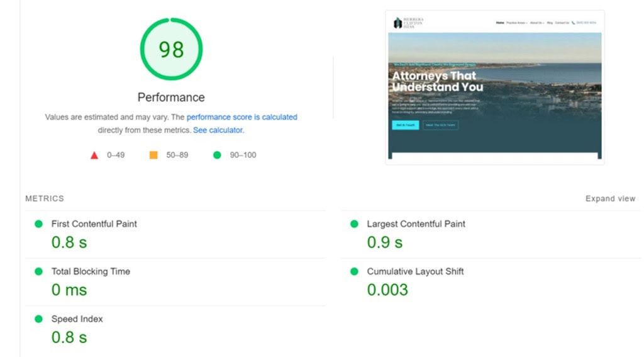Click 'Attorneys That Understand You' headline in thumbnail
The width and height of the screenshot is (644, 357).
[438, 81]
